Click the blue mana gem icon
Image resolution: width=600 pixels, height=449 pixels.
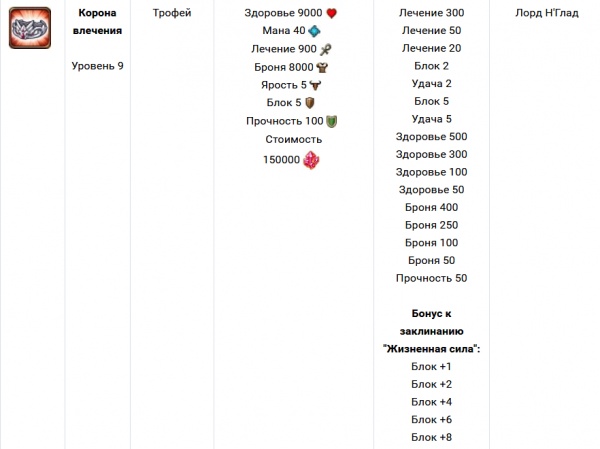pyautogui.click(x=314, y=31)
